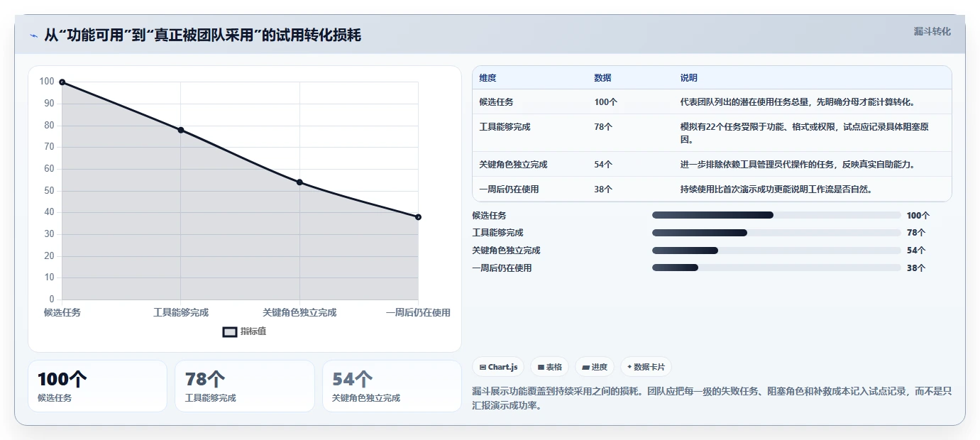
Task: Click the 78个 工具能够完成 data card
Action: (244, 386)
